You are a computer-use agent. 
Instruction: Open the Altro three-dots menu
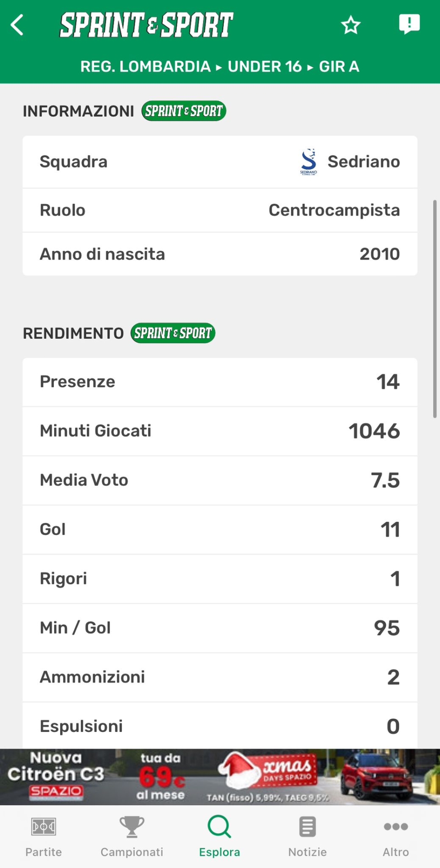point(396,827)
